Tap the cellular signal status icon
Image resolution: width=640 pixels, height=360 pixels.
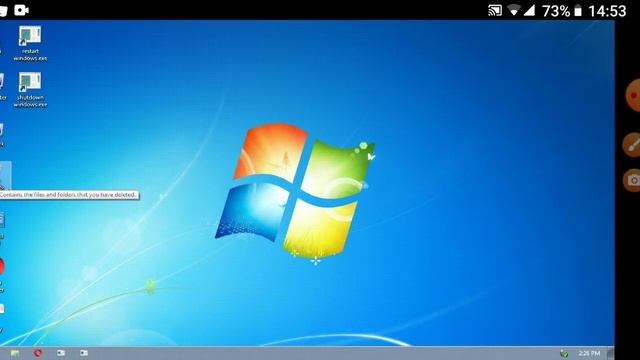[x=529, y=10]
